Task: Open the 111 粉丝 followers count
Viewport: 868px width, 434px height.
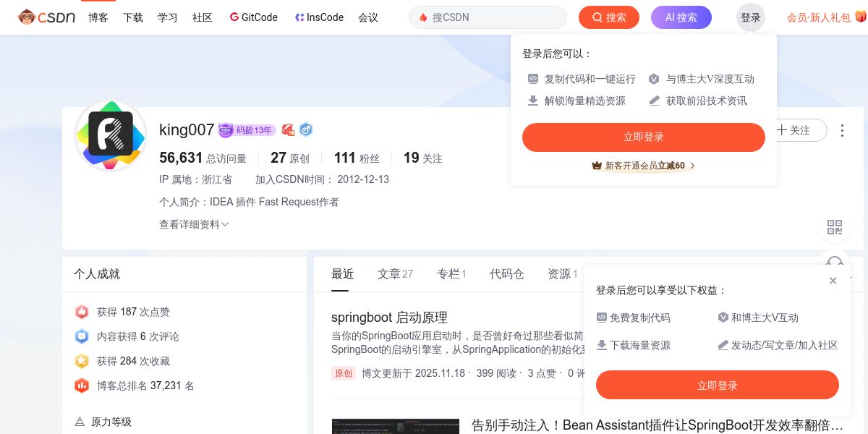Action: tap(357, 158)
